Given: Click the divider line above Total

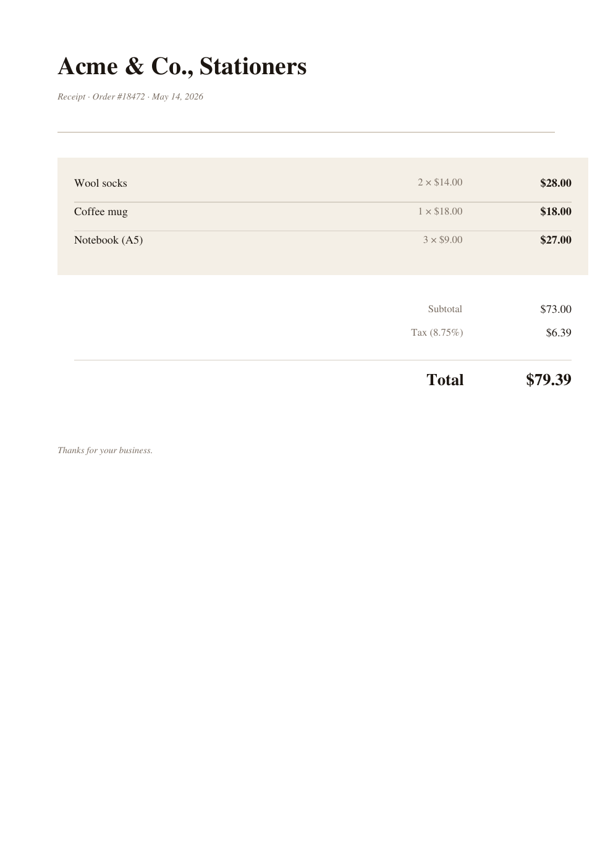Looking at the screenshot, I should [x=323, y=360].
